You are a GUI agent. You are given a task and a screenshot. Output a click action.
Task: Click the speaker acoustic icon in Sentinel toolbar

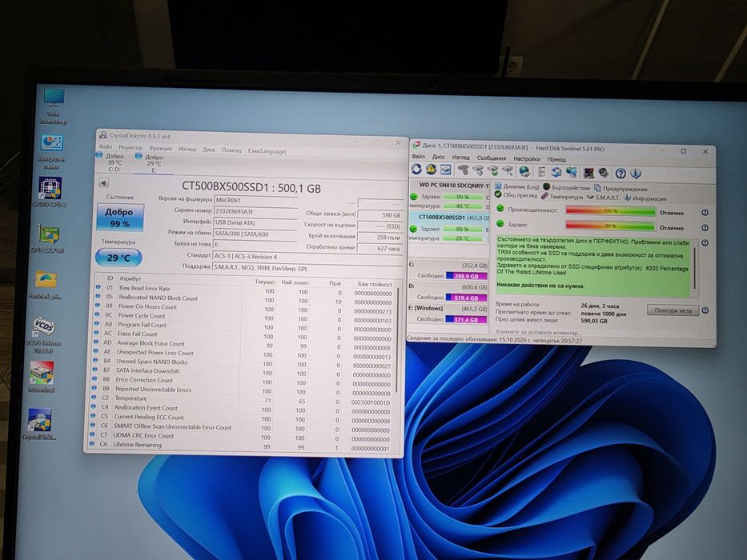[603, 172]
